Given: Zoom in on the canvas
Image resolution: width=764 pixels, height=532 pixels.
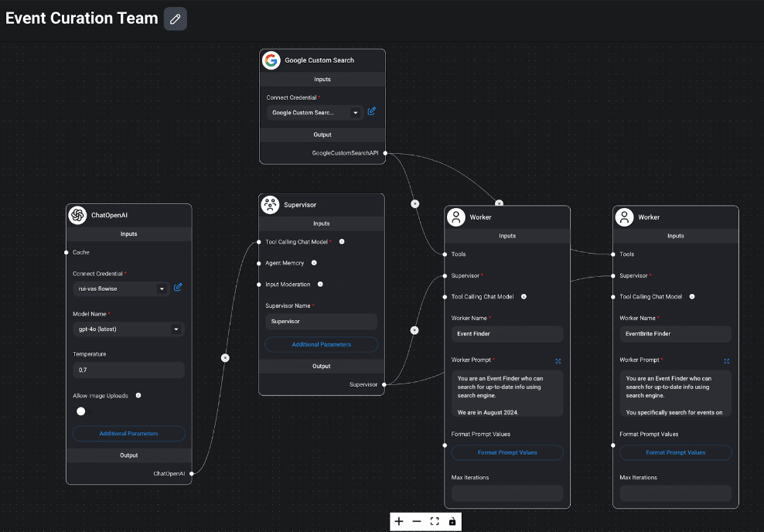Looking at the screenshot, I should click(399, 521).
